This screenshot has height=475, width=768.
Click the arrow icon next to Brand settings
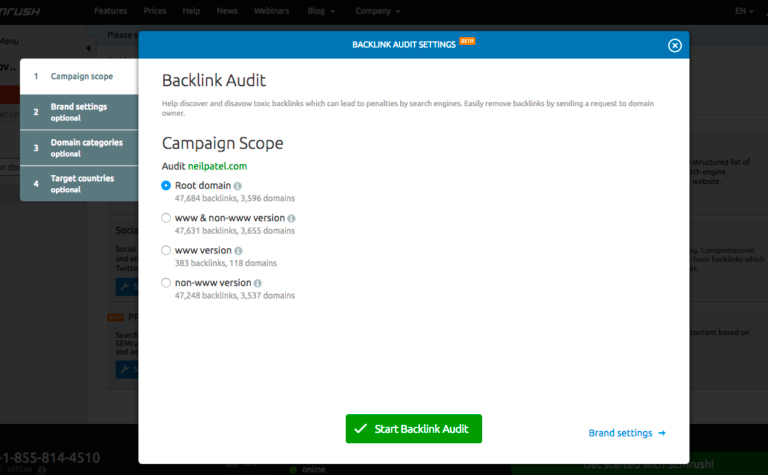point(662,433)
